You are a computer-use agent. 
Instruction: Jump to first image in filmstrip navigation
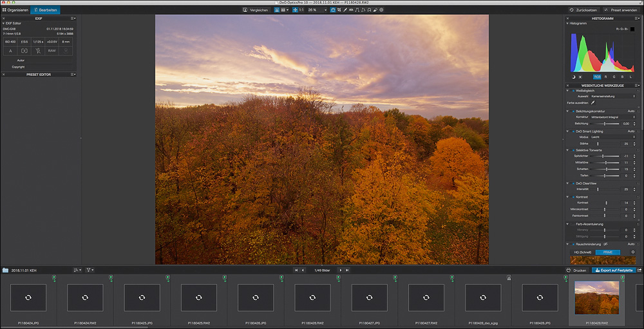click(296, 270)
